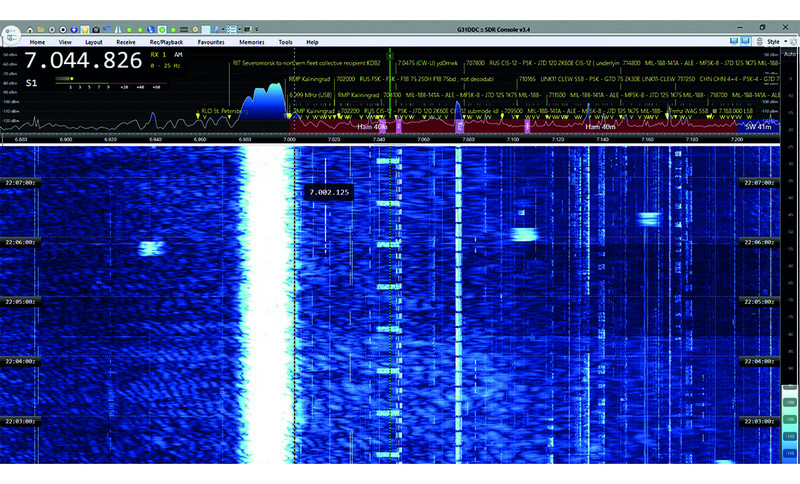The width and height of the screenshot is (800, 484).
Task: Open the Memories tab
Action: click(x=251, y=43)
